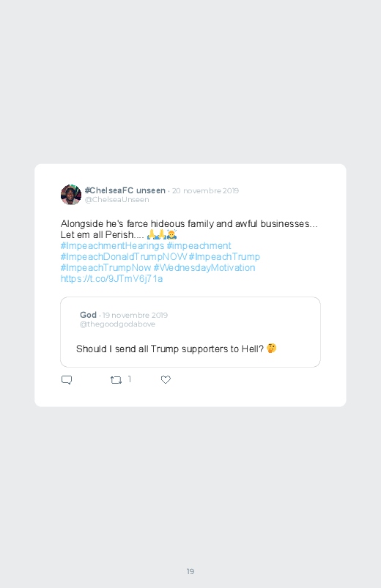Screen dimensions: 381x588
Task: Visit the https://t.co/9JTmV6j71a link
Action: [111, 279]
